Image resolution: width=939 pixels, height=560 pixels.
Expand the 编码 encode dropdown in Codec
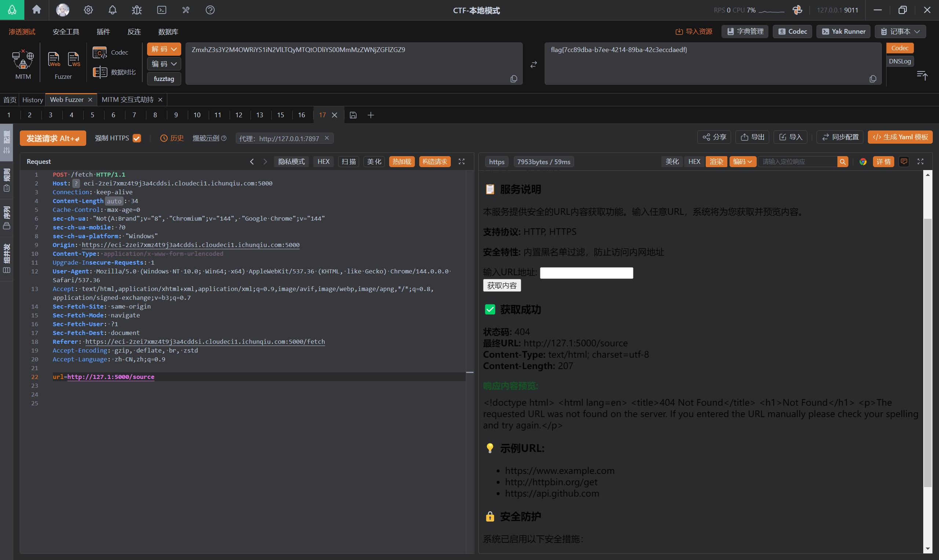[164, 64]
